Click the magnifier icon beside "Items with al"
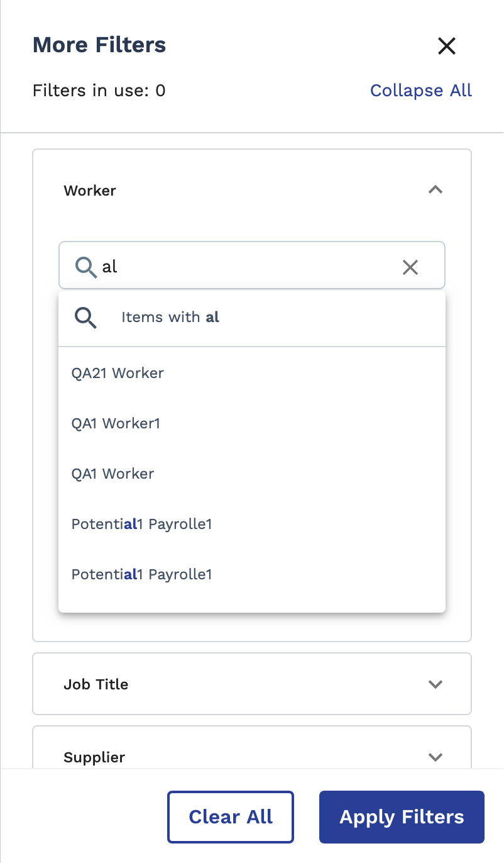The image size is (504, 863). point(85,318)
